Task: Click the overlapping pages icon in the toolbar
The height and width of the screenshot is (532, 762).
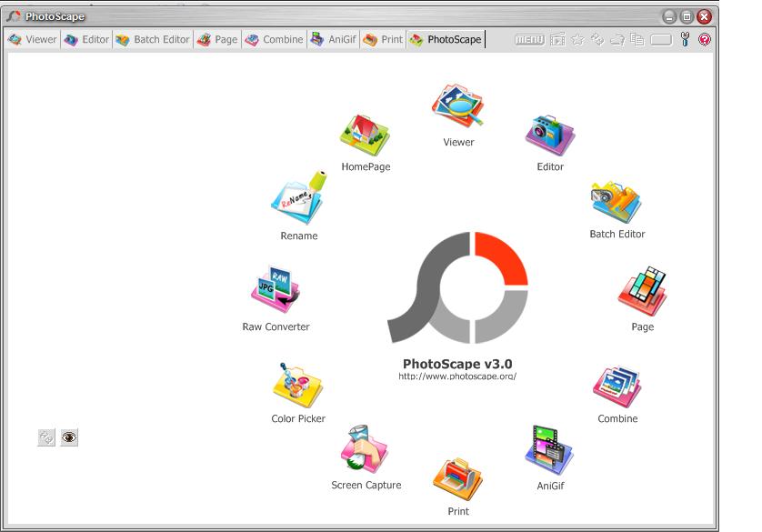Action: coord(637,39)
